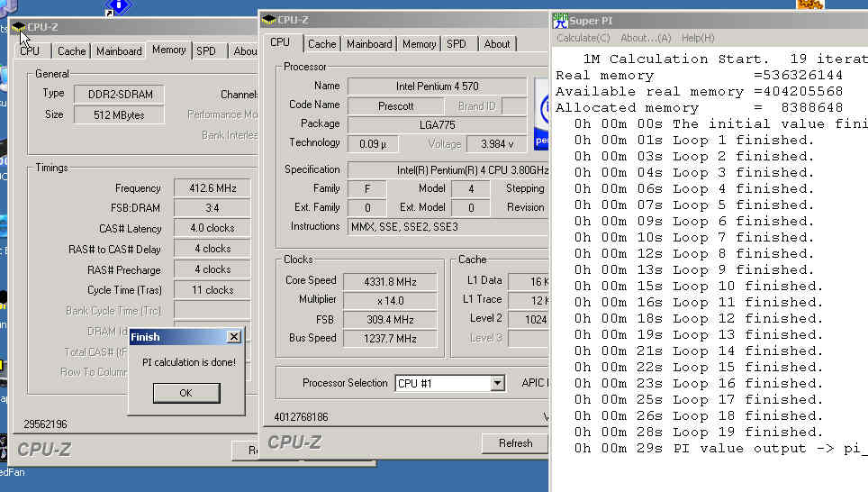Click the Intel Pentium logo in the CPU-Z Processor section

(541, 114)
